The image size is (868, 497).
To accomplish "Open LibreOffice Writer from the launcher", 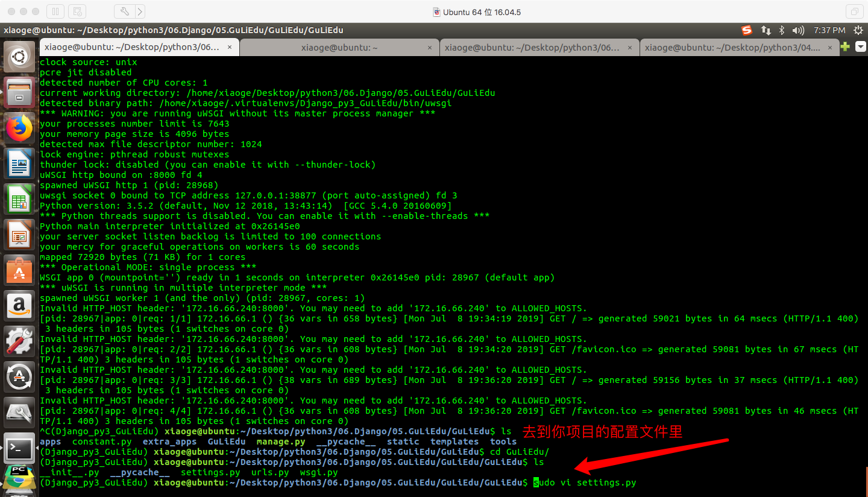I will coord(19,163).
